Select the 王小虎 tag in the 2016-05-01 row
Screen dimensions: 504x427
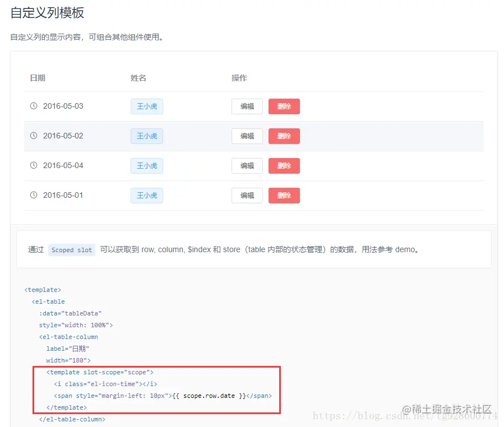coord(147,196)
